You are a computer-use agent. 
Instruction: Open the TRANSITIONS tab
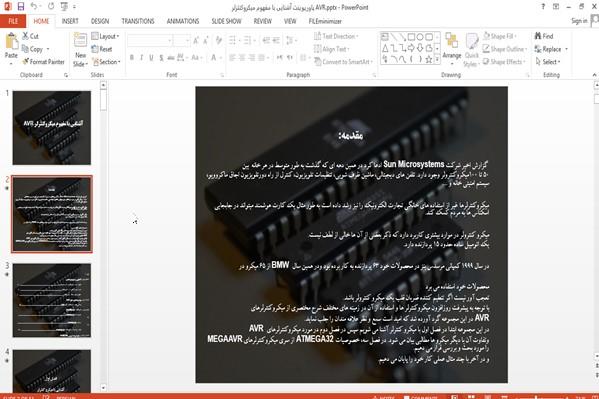pos(138,21)
